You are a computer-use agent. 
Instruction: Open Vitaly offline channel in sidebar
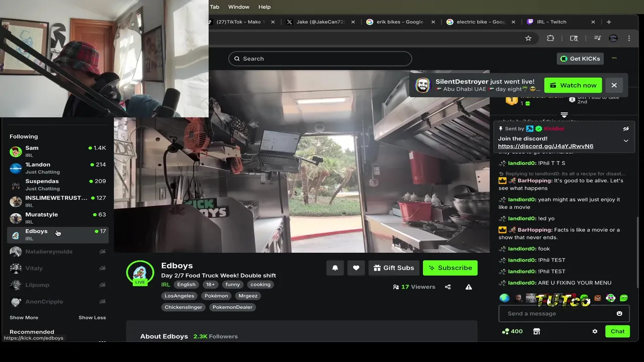point(58,268)
